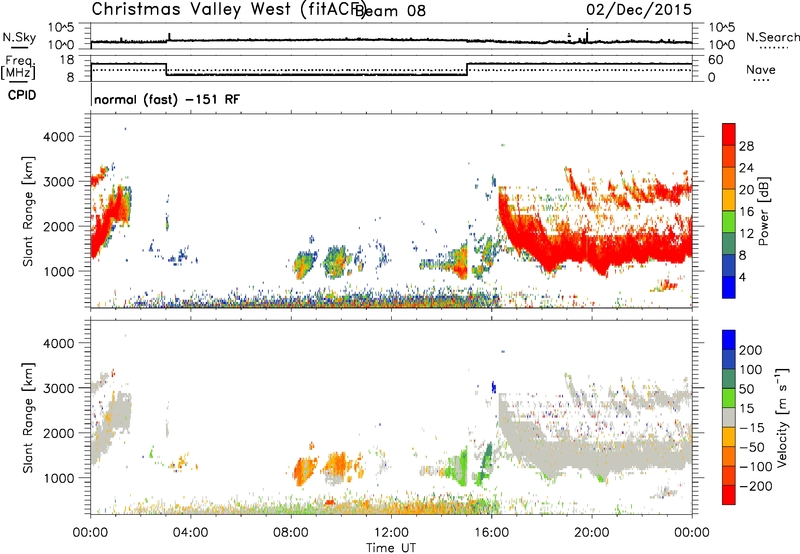This screenshot has height=554, width=800.
Task: Click the 'Power [dB]' axis label
Action: (763, 211)
